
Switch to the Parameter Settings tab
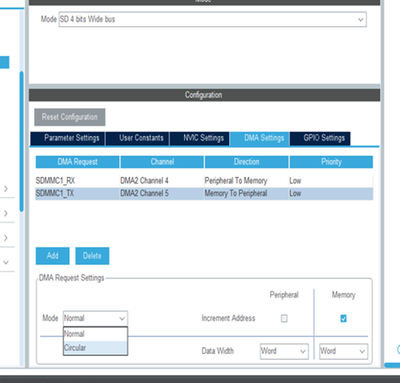pyautogui.click(x=68, y=138)
